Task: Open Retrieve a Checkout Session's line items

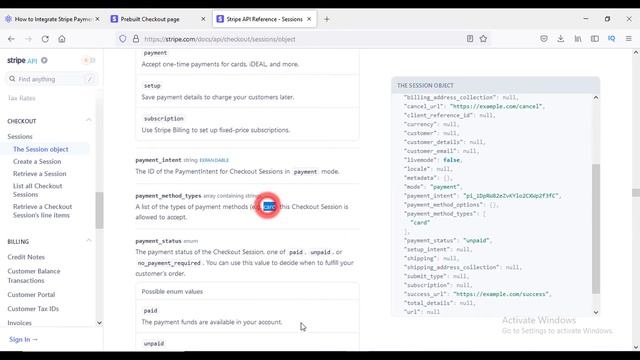Action: [42, 211]
